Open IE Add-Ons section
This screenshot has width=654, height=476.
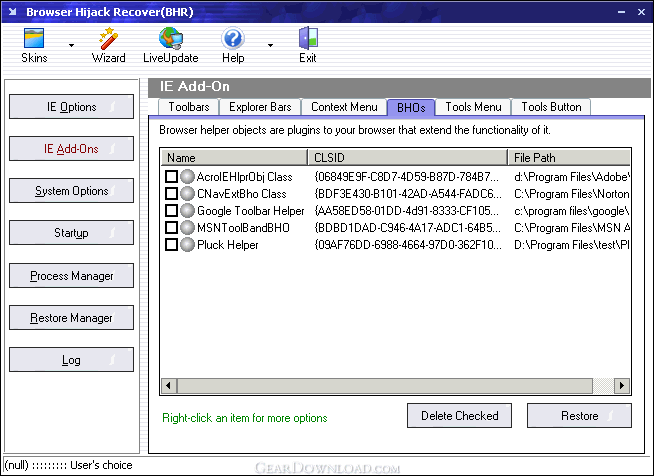[x=71, y=149]
